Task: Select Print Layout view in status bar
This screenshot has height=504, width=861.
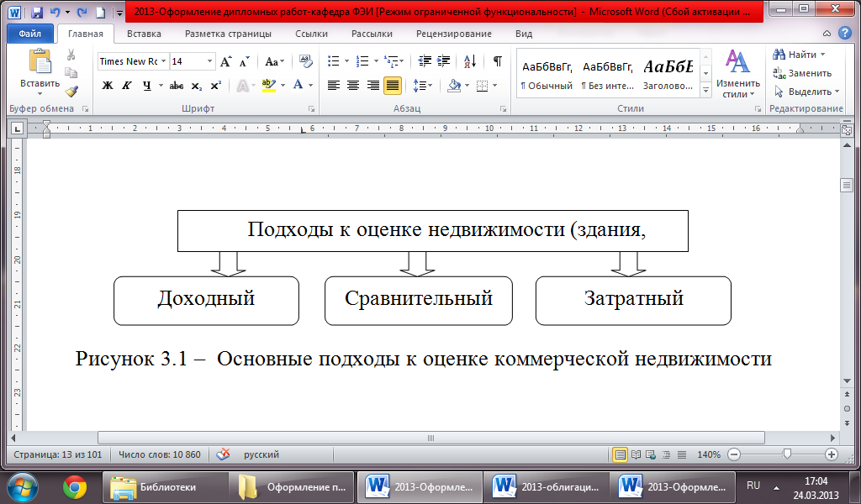Action: pos(620,454)
